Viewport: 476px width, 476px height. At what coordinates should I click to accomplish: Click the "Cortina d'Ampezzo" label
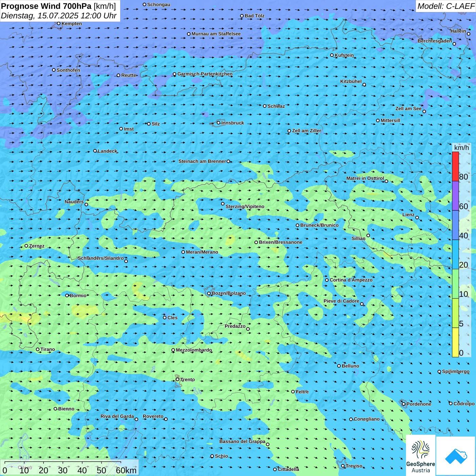coord(351,280)
